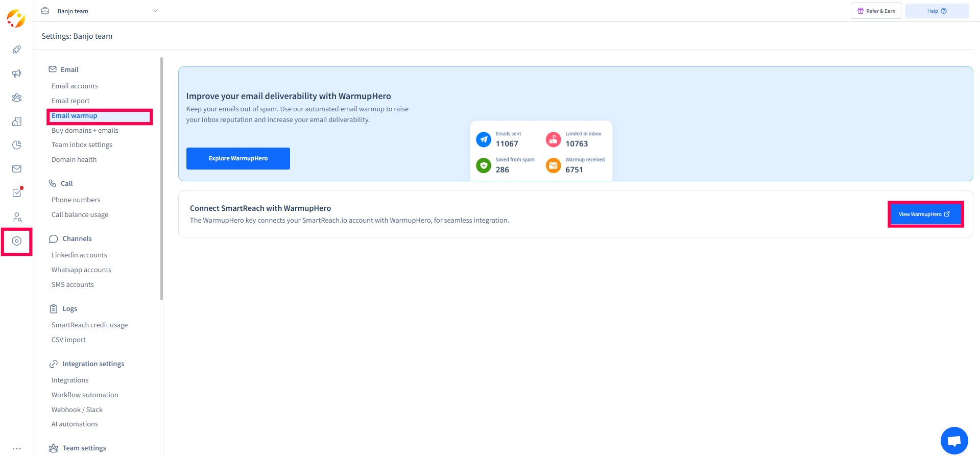The height and width of the screenshot is (456, 980).
Task: Click the Emails sent value 11067
Action: (507, 144)
